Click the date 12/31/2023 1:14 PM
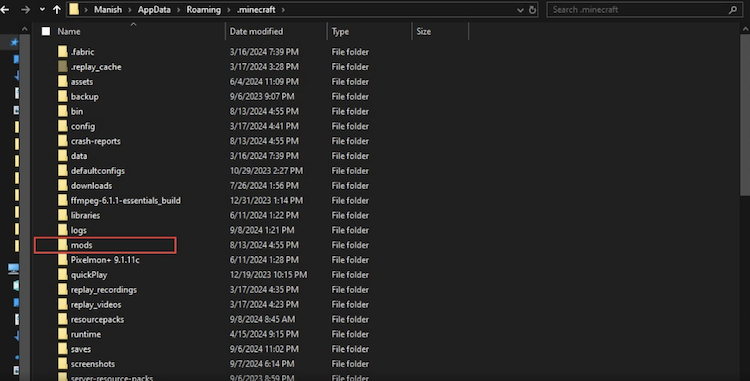The image size is (750, 381). (266, 200)
